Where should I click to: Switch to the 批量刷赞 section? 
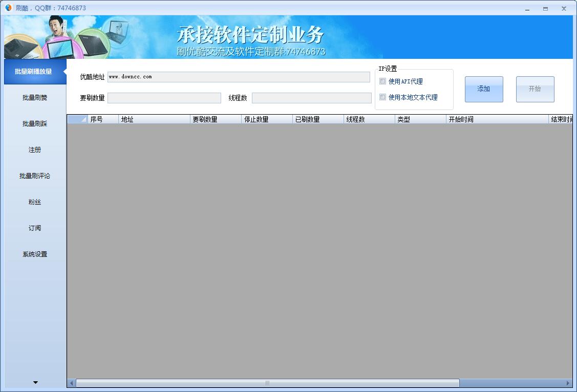[x=34, y=97]
